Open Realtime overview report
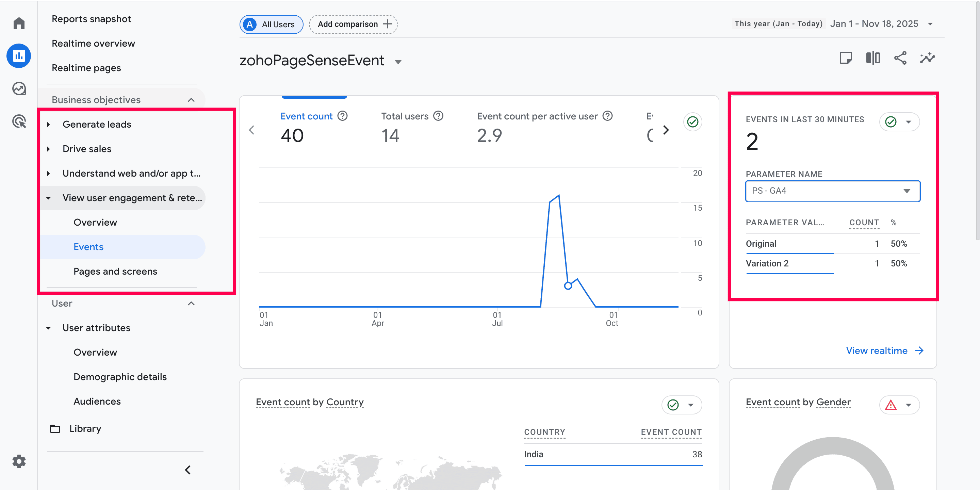This screenshot has width=980, height=490. click(x=93, y=43)
